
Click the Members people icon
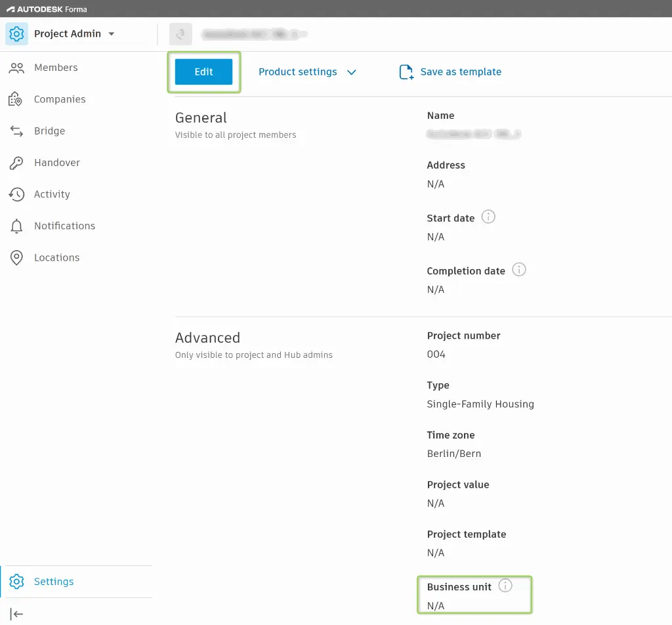point(16,68)
